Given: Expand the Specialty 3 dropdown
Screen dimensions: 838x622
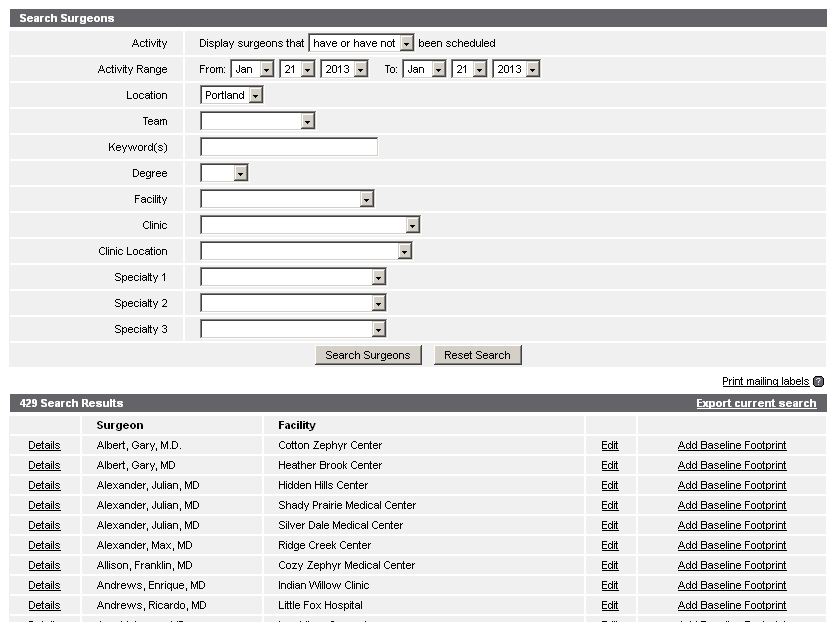Looking at the screenshot, I should coord(293,329).
